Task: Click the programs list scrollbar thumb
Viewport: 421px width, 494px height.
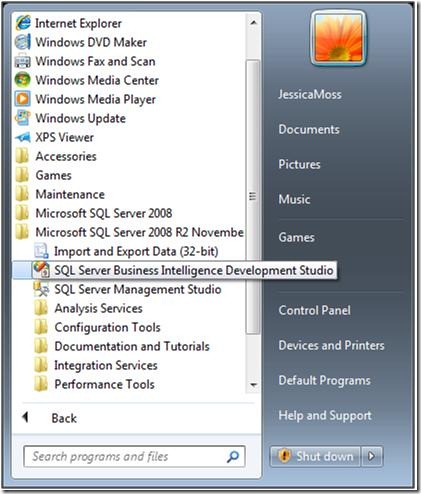Action: tap(252, 197)
